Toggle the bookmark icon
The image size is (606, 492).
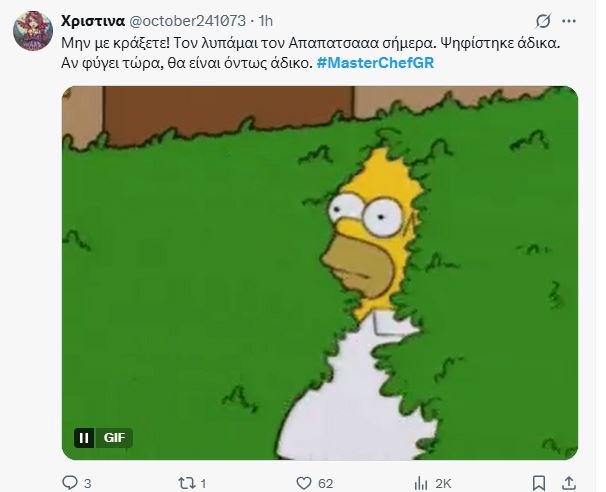[539, 483]
